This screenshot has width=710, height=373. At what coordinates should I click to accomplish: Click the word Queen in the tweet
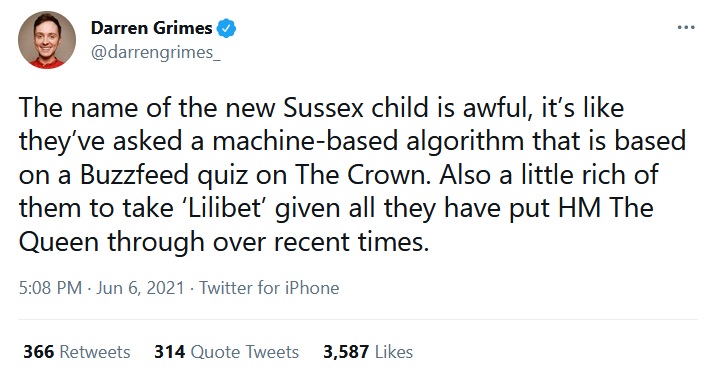pyautogui.click(x=58, y=242)
